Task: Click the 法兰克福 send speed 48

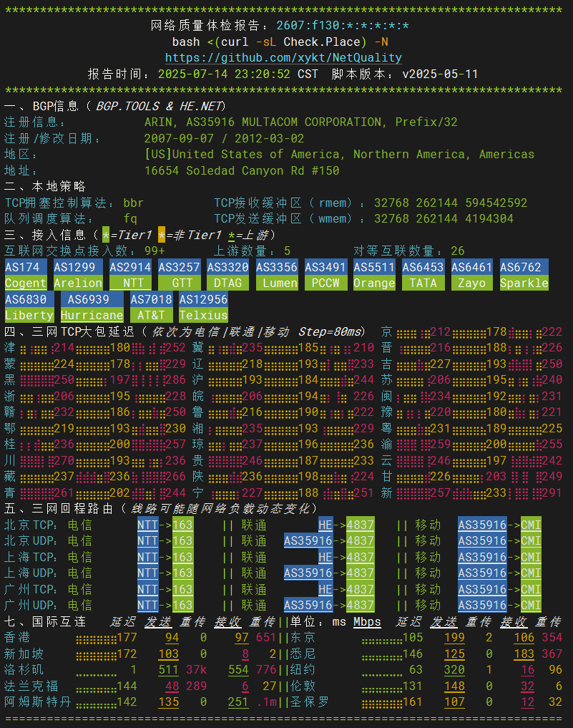Action: pyautogui.click(x=172, y=686)
